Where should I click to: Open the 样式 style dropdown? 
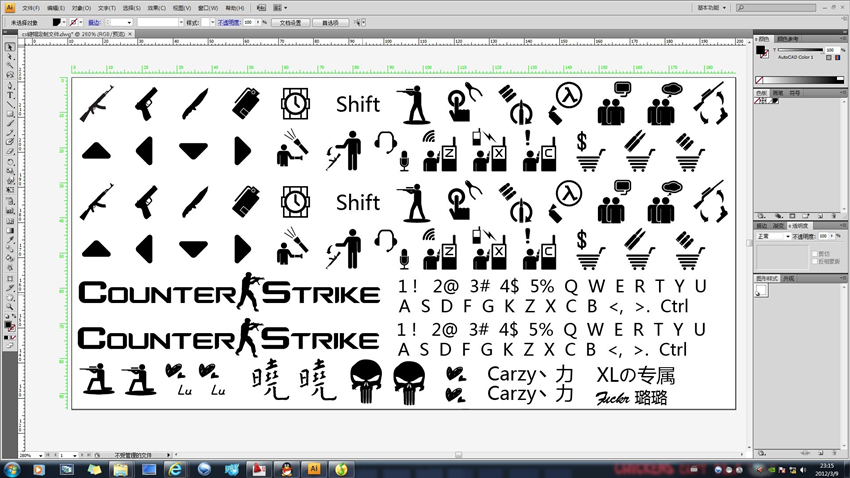click(x=212, y=22)
